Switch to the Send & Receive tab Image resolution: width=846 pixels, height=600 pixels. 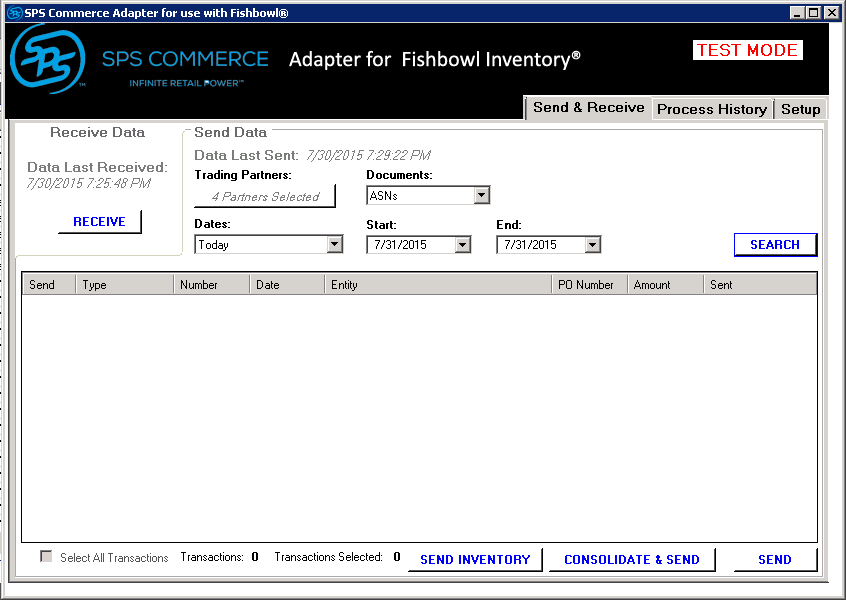588,107
